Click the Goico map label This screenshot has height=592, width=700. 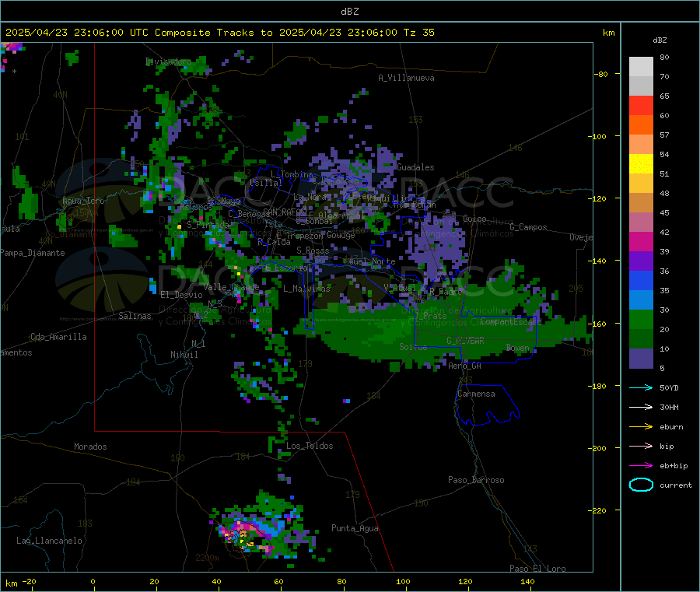pyautogui.click(x=474, y=219)
